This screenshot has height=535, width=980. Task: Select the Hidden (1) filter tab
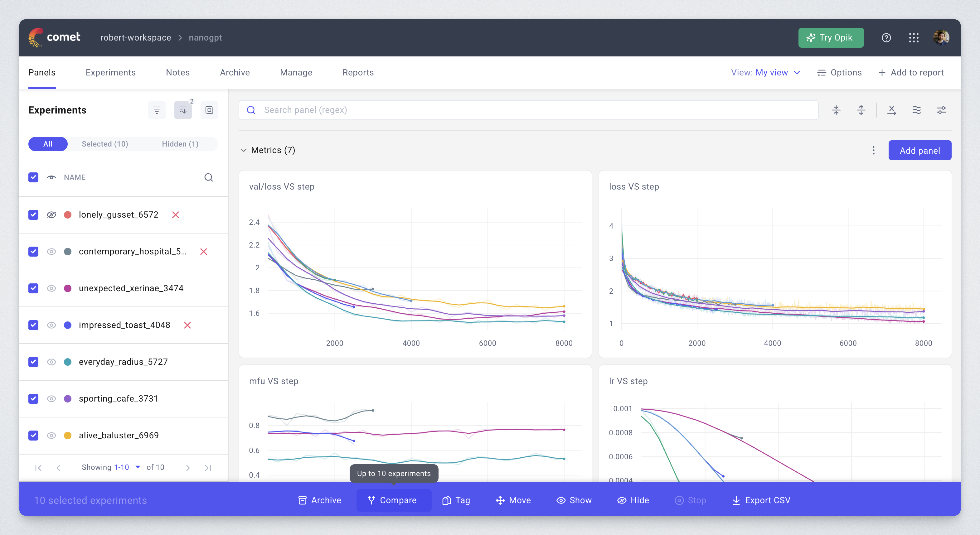(x=180, y=144)
